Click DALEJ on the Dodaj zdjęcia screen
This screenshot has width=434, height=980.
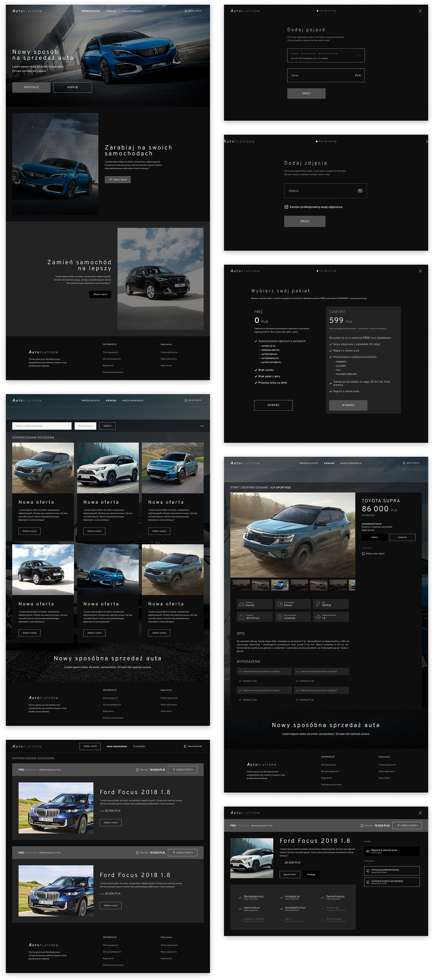(x=304, y=221)
